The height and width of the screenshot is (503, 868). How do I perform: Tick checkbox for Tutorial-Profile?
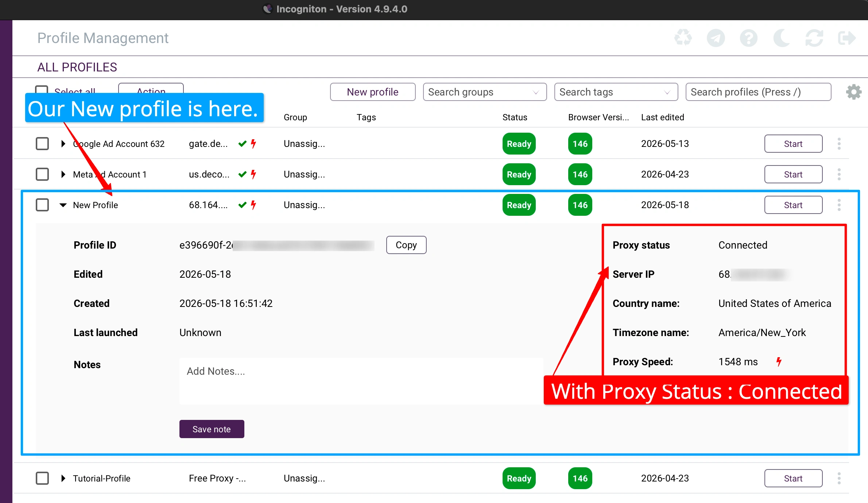coord(42,478)
